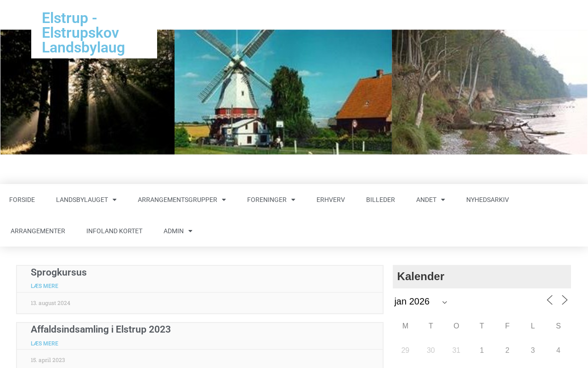Open the Andet menu label
This screenshot has width=588, height=368.
coord(426,200)
